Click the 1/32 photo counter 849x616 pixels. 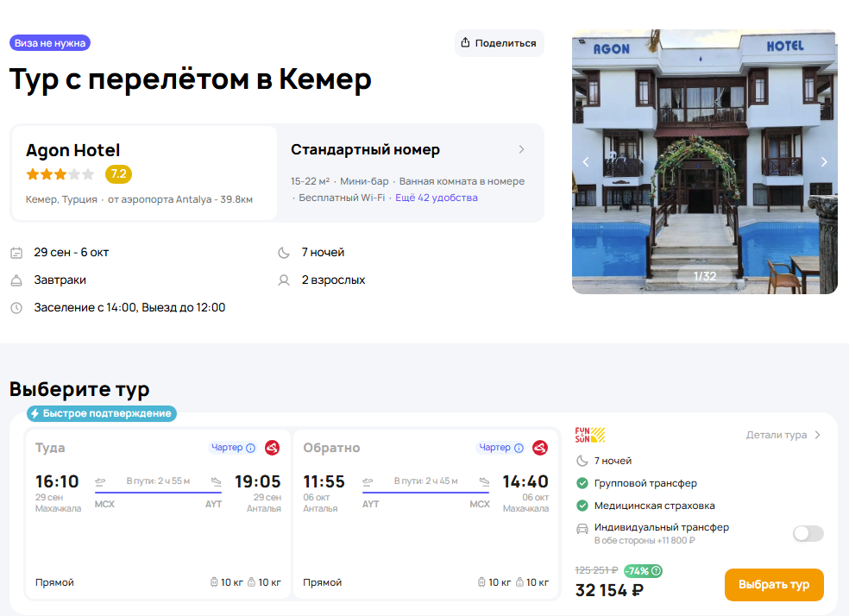[x=704, y=276]
